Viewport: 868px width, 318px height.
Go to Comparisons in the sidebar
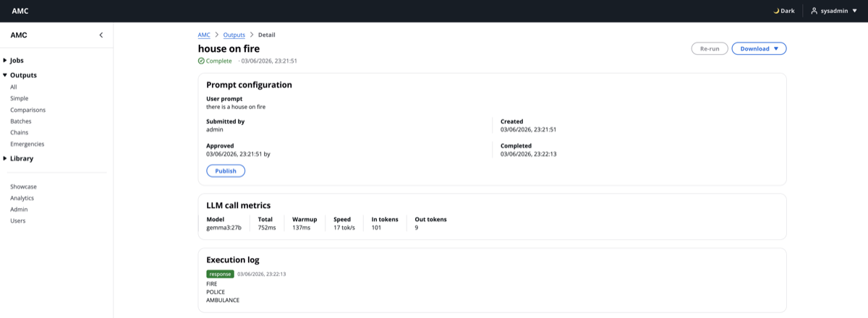27,110
